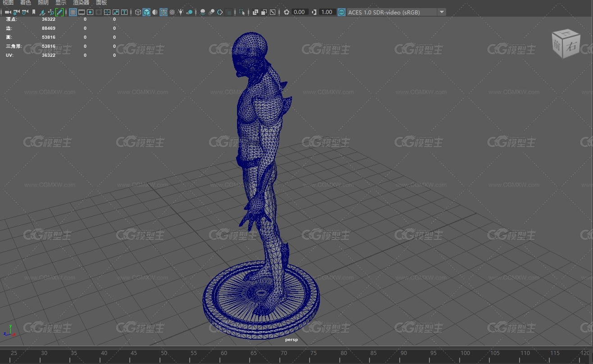Toggle the X-Ray icon
The width and height of the screenshot is (593, 364).
255,12
